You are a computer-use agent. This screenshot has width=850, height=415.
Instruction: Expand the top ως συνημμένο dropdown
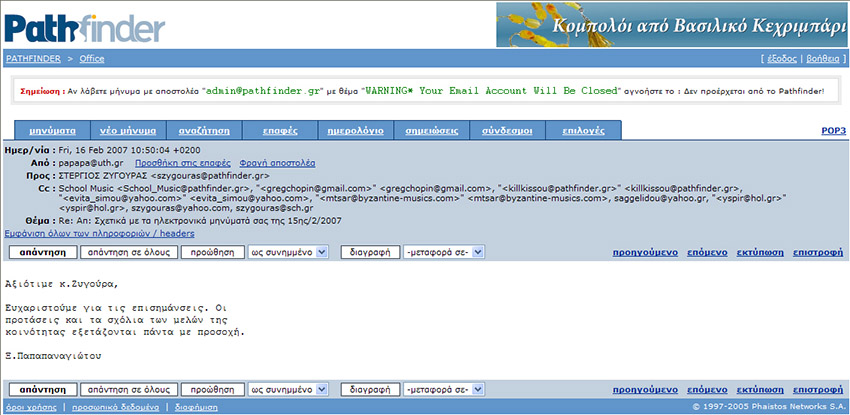click(x=288, y=253)
